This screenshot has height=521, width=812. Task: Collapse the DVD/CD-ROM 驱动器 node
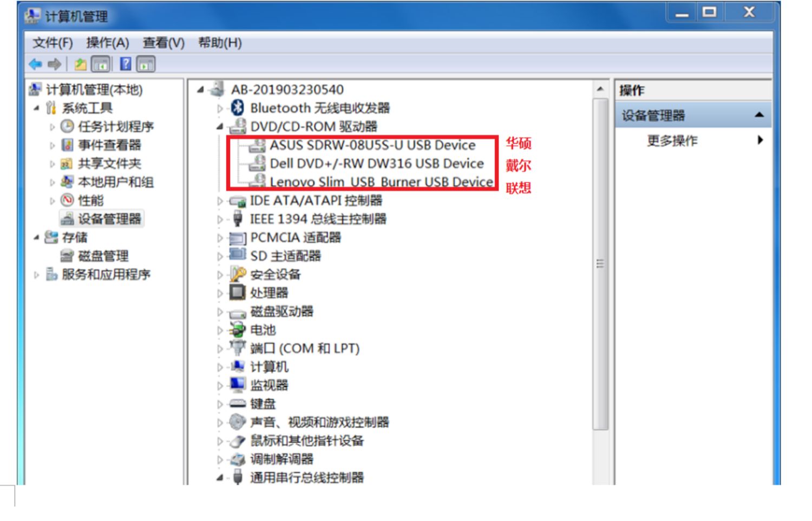[x=219, y=127]
